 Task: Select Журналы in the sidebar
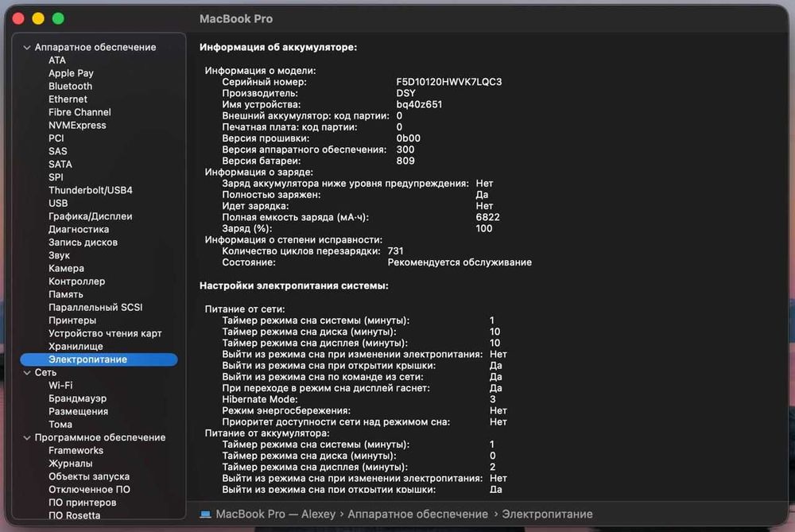(71, 464)
